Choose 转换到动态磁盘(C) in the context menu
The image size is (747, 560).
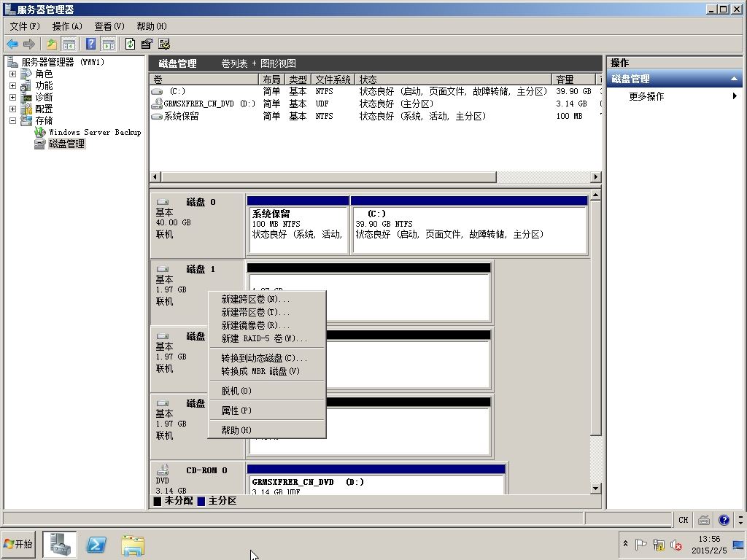[x=267, y=358]
